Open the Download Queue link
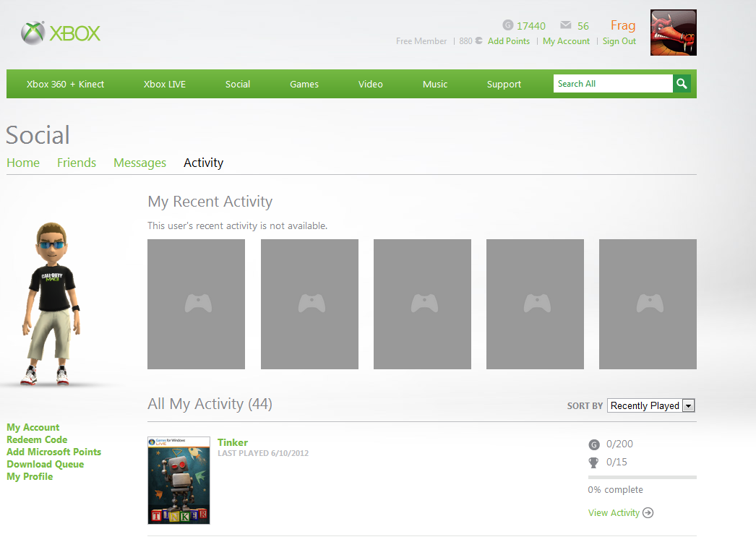 coord(46,464)
